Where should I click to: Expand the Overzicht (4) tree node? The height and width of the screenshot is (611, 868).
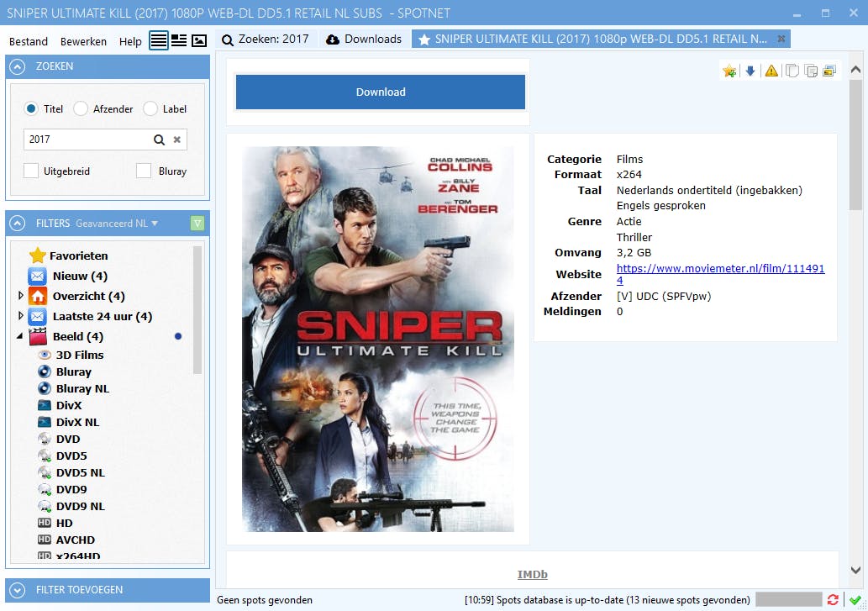(20, 296)
